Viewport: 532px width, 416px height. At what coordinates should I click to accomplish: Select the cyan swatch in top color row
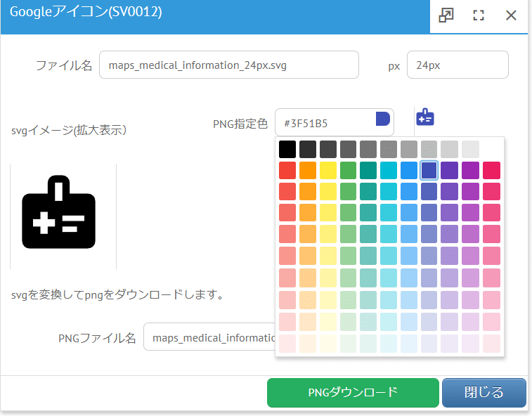coord(389,170)
